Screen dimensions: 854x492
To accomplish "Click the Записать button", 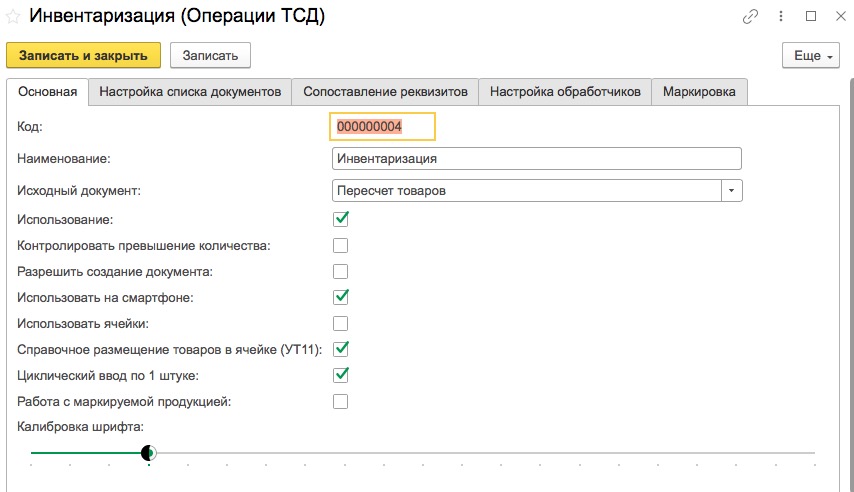I will coord(210,56).
